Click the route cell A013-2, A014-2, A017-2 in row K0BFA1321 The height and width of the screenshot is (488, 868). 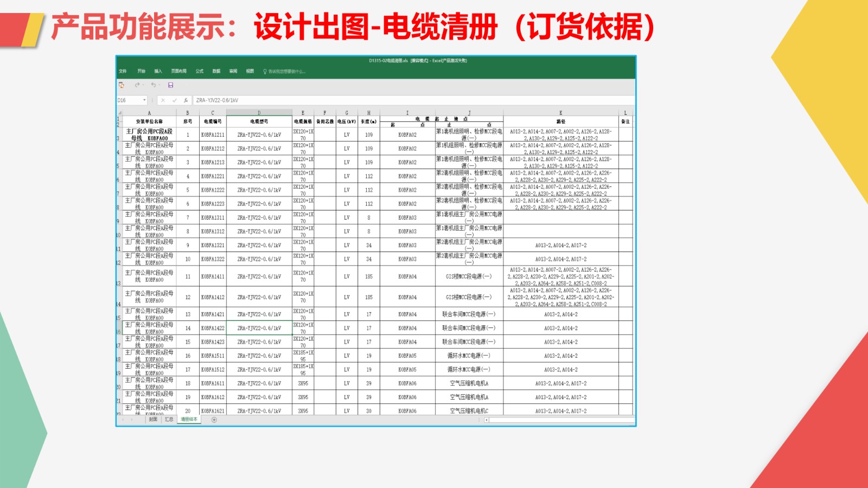coord(561,245)
